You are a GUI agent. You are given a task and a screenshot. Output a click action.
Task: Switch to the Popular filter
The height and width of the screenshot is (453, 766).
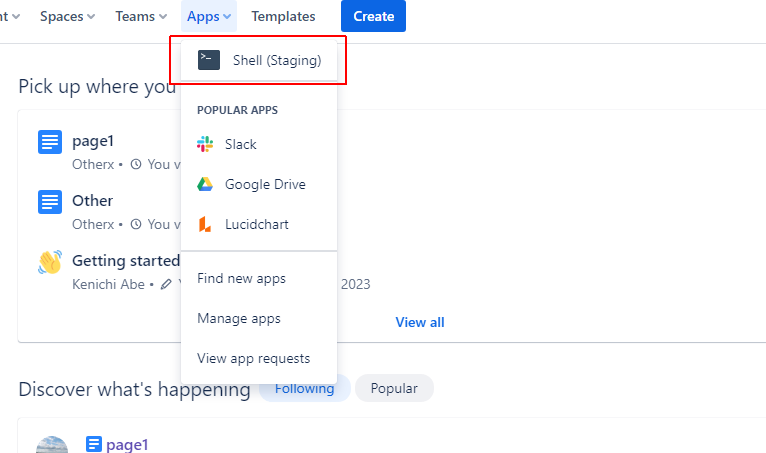pos(394,388)
